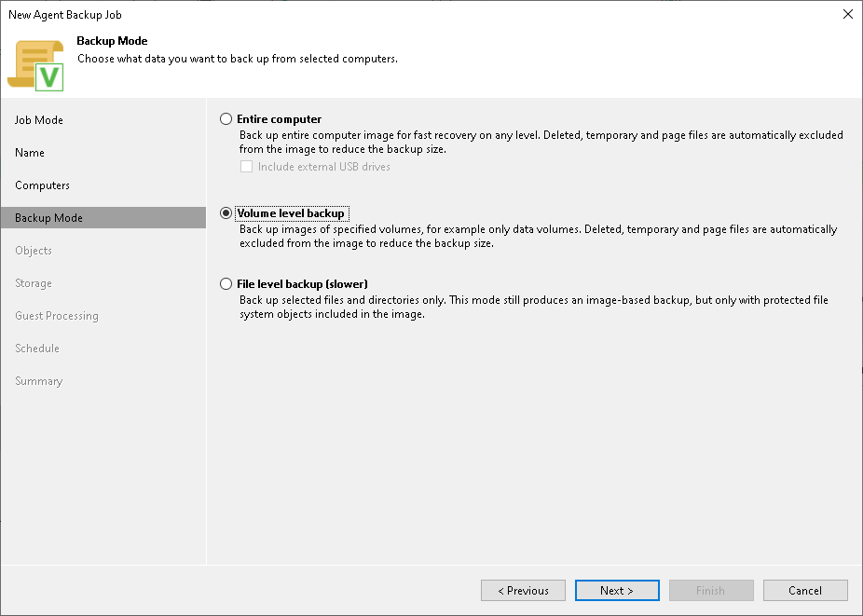Click the disabled Finish button
This screenshot has width=863, height=616.
[x=711, y=590]
